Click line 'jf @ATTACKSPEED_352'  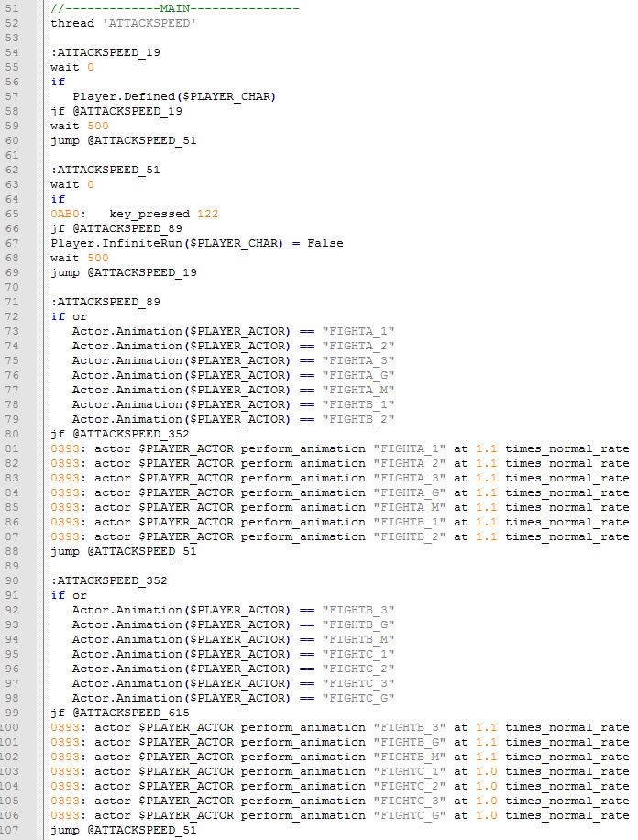[x=120, y=434]
